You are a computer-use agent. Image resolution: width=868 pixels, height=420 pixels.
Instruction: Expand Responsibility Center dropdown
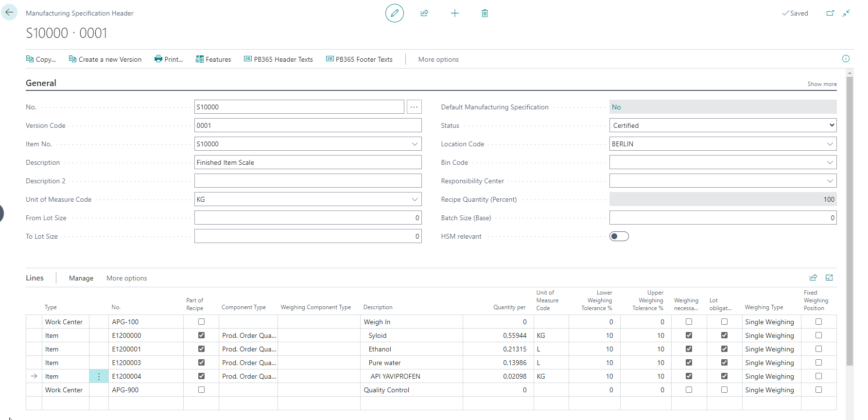click(830, 181)
